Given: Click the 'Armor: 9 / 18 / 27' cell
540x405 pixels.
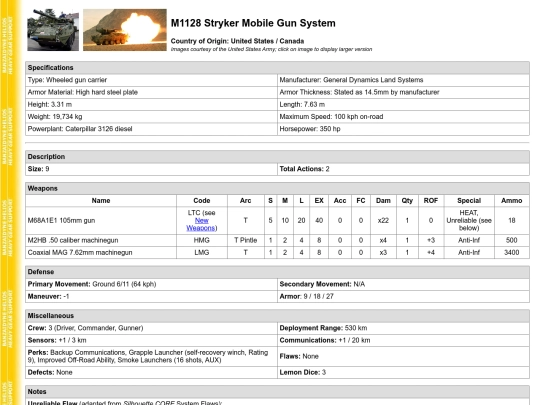Looking at the screenshot, I should point(403,297).
